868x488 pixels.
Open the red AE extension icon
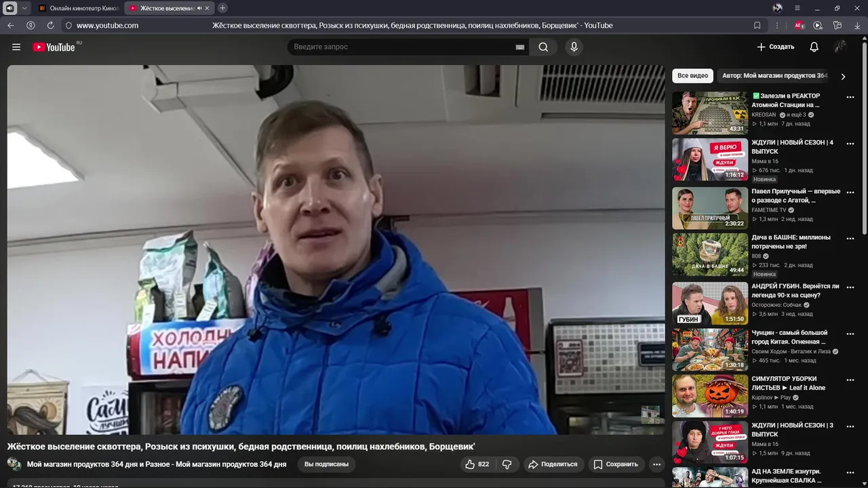[799, 25]
